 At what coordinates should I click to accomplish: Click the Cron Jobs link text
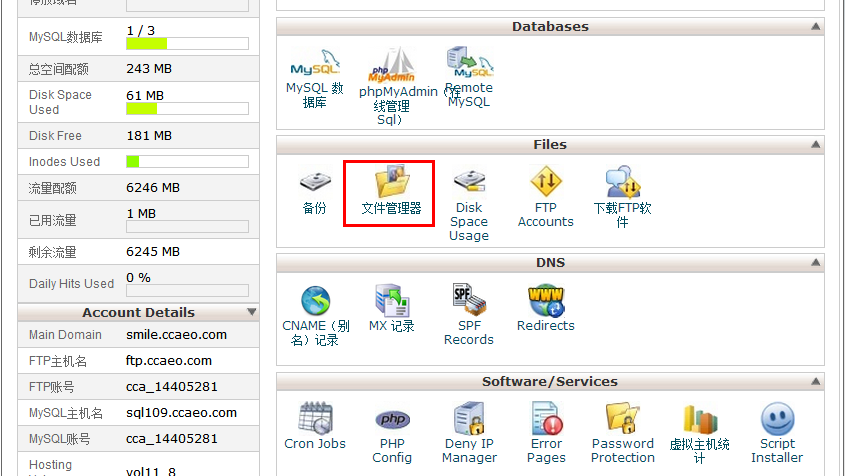(x=315, y=444)
